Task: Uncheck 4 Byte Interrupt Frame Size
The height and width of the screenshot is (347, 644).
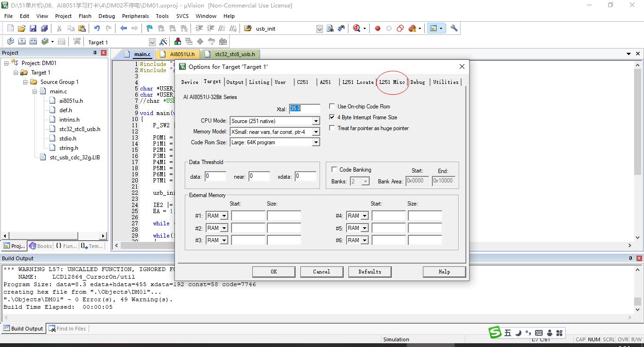Action: [x=332, y=117]
